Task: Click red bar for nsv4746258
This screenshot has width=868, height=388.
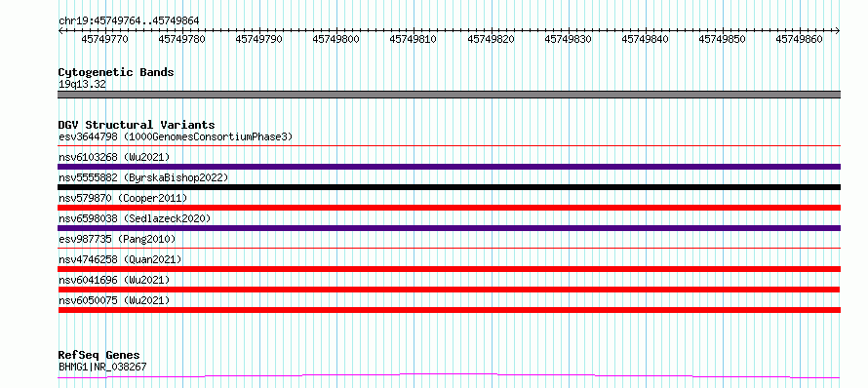Action: (449, 269)
